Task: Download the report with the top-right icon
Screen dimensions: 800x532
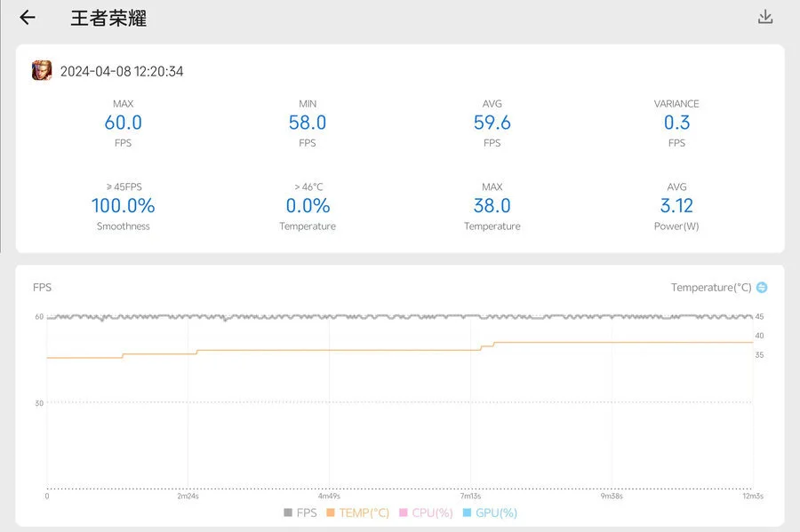Action: 764,17
